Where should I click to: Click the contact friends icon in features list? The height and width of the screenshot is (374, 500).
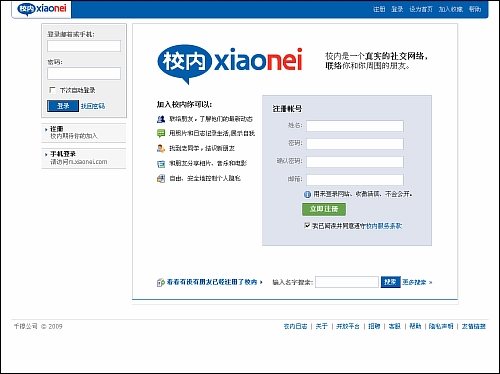pyautogui.click(x=161, y=119)
